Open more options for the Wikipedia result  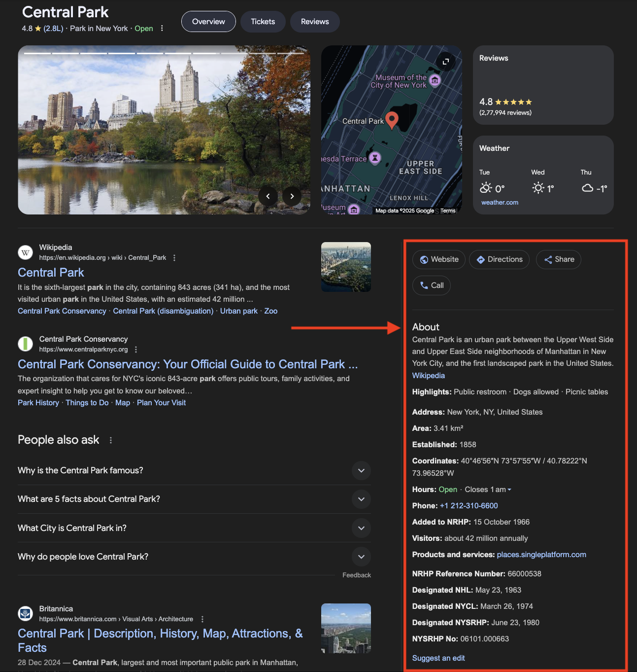pyautogui.click(x=174, y=258)
